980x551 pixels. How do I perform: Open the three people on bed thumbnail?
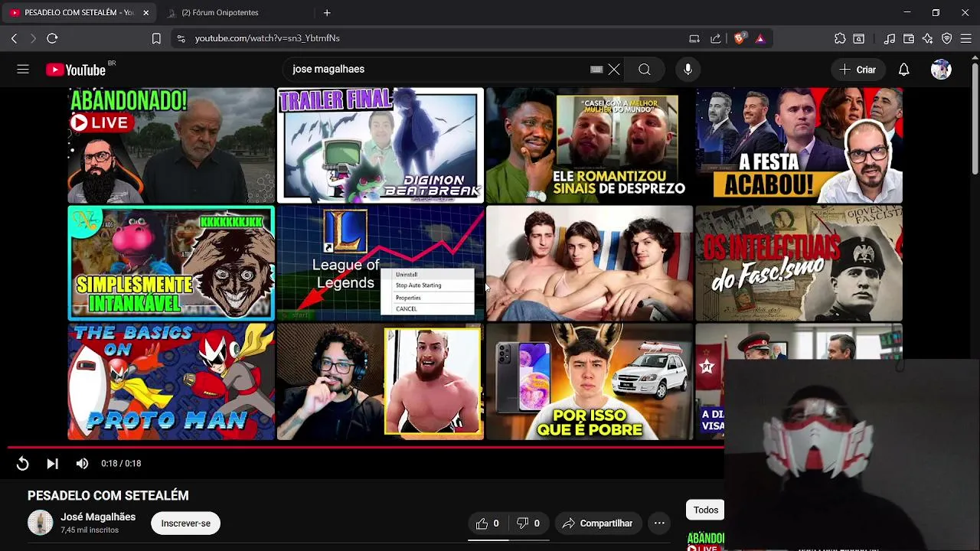590,263
